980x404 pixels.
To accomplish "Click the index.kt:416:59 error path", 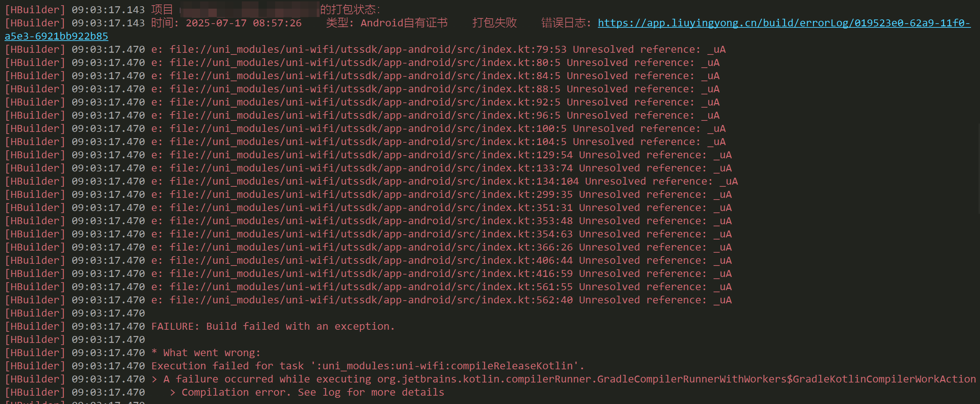I will (x=371, y=273).
